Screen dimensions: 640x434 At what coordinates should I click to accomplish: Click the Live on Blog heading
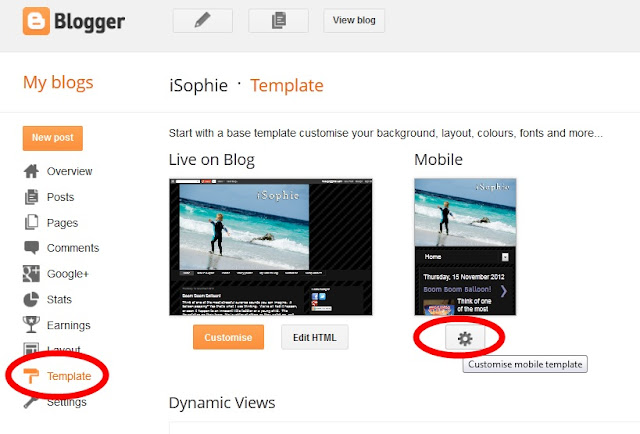click(211, 160)
